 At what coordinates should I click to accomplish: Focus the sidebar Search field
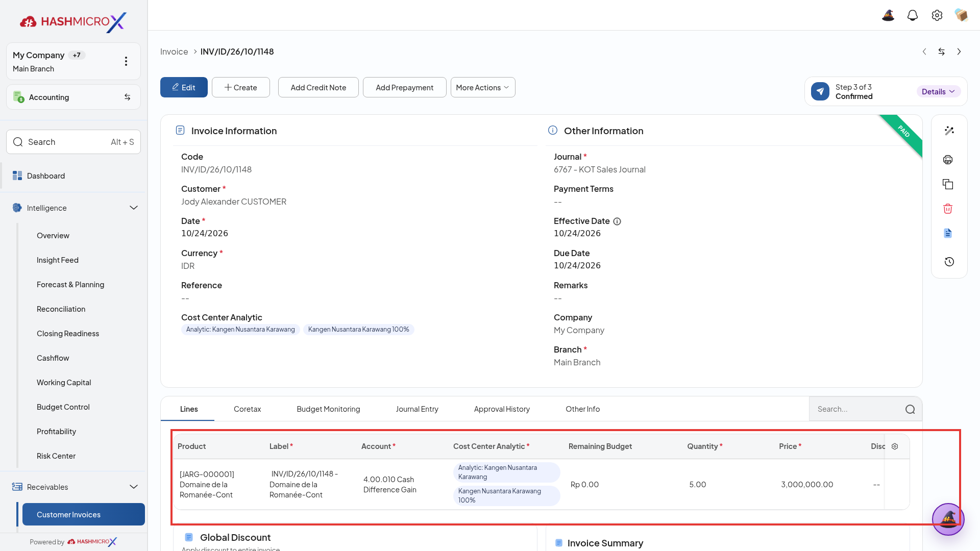(73, 142)
